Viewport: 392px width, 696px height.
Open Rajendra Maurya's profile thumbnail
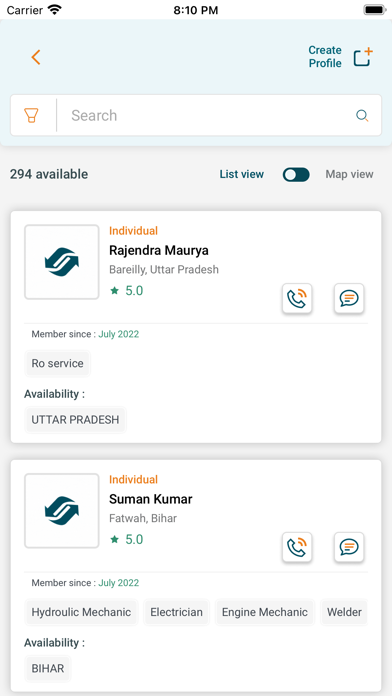(62, 262)
